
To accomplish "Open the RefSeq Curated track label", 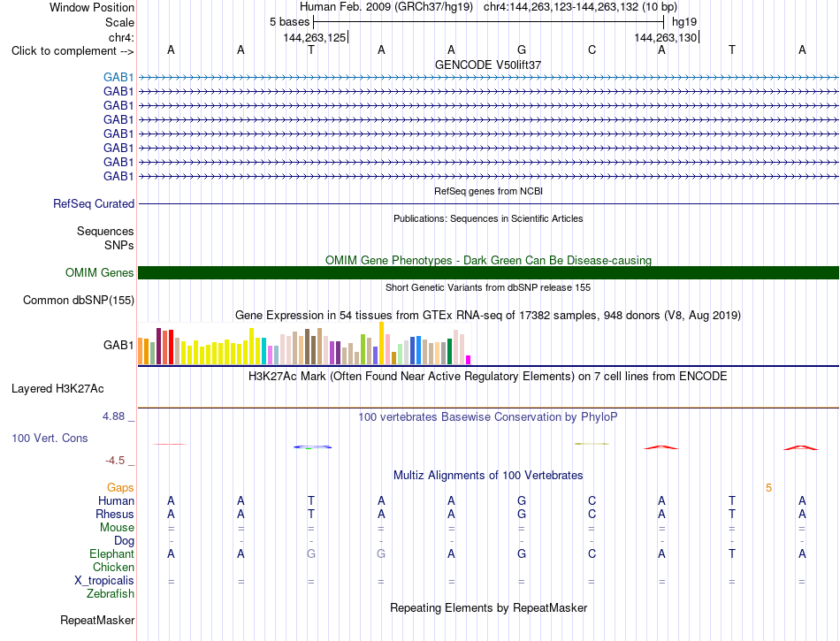I will (94, 203).
